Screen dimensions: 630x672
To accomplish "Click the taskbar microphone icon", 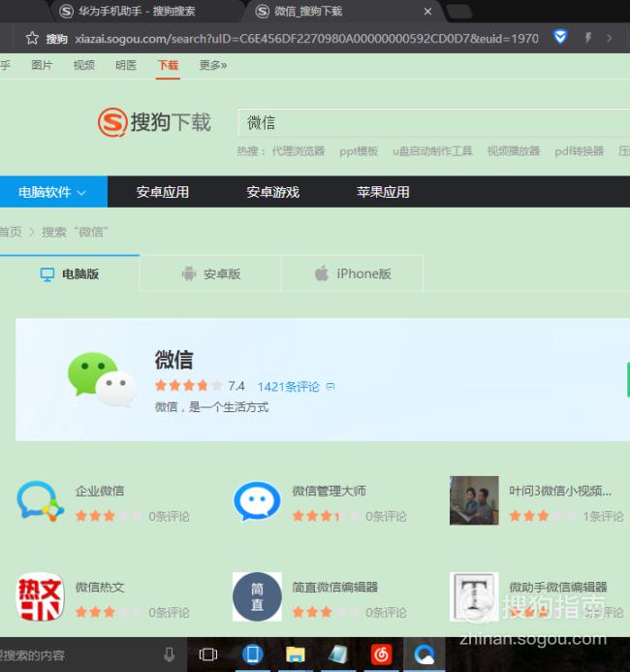I will point(170,655).
